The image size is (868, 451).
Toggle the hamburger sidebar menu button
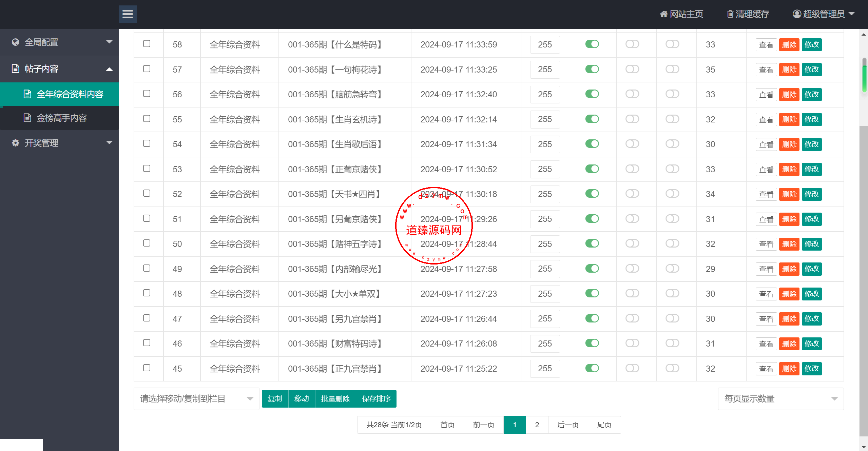pyautogui.click(x=128, y=14)
